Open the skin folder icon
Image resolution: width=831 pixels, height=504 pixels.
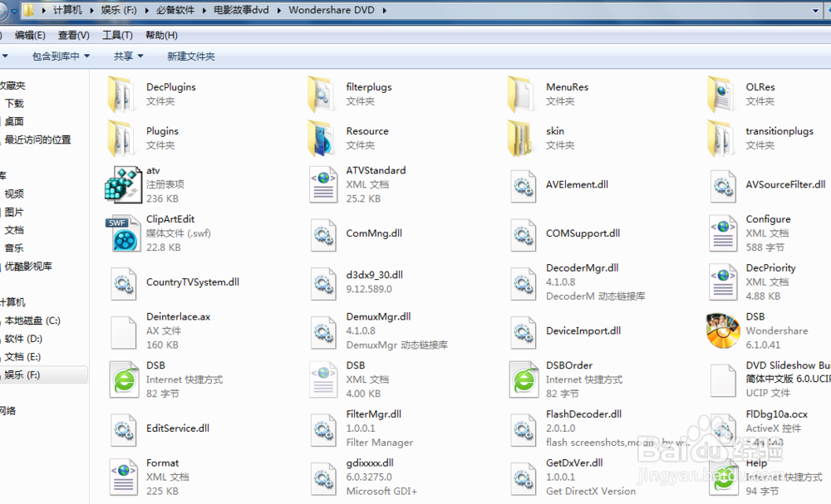(x=520, y=139)
